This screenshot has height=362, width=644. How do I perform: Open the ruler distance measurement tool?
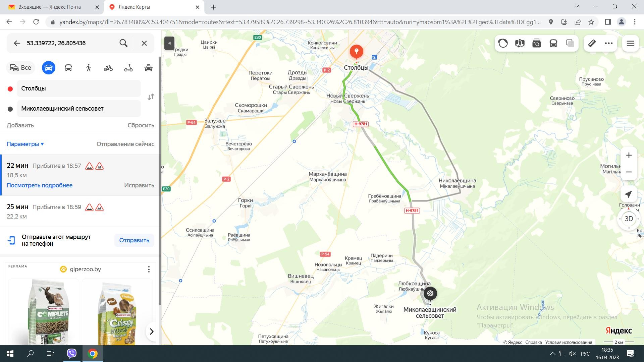(x=592, y=43)
